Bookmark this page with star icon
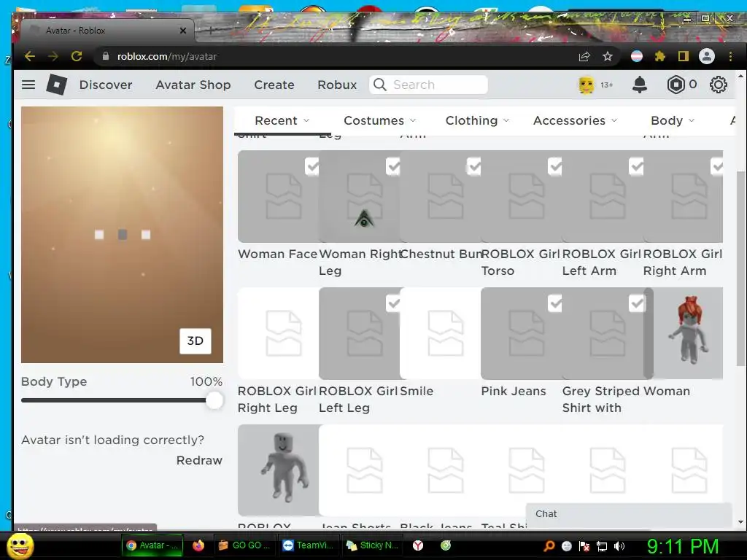747x560 pixels. [x=608, y=56]
